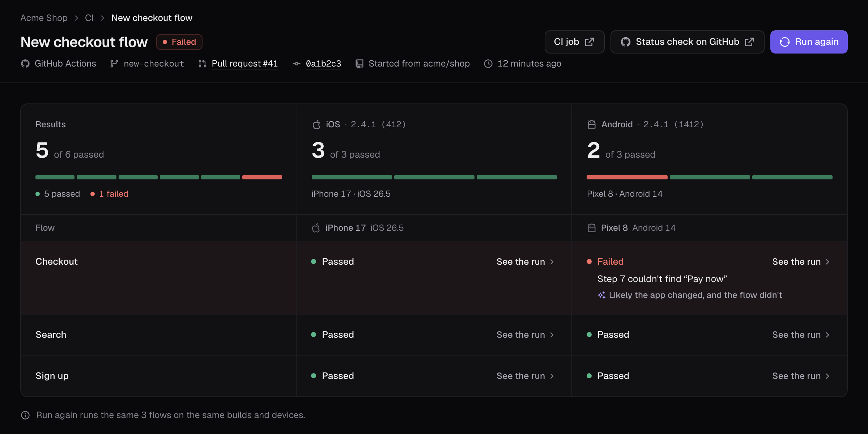Viewport: 868px width, 434px height.
Task: Click "Likely the app changed" hint text
Action: [695, 295]
